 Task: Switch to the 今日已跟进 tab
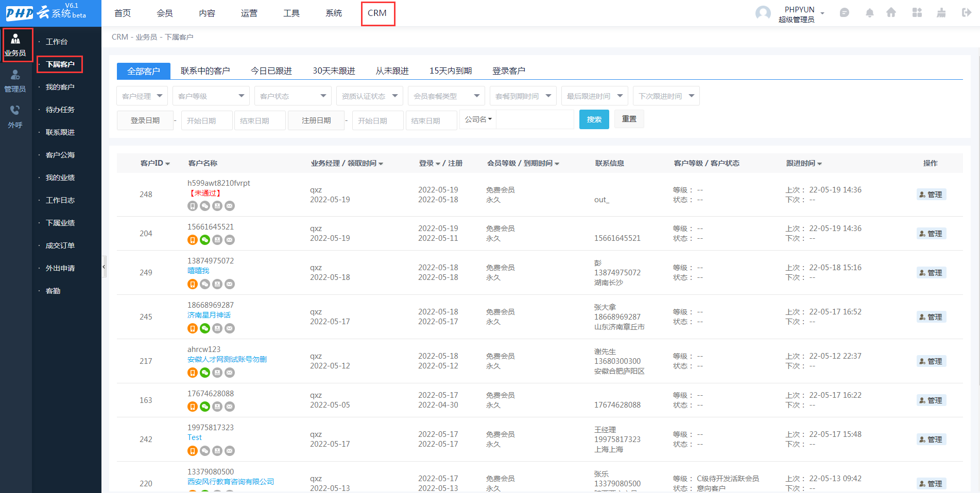271,71
